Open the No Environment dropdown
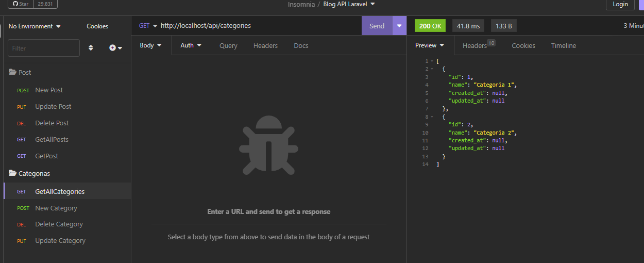Image resolution: width=644 pixels, height=263 pixels. click(35, 26)
